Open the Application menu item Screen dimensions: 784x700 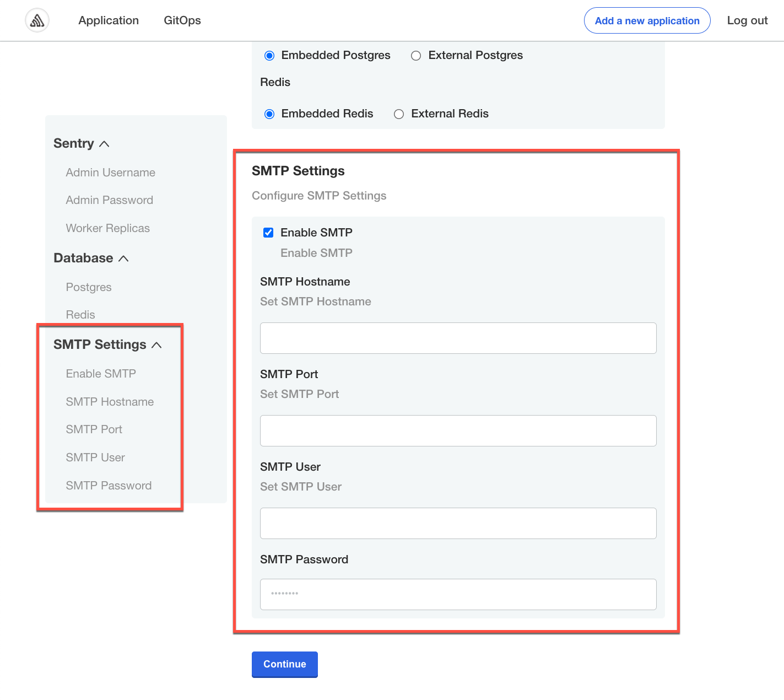tap(108, 20)
